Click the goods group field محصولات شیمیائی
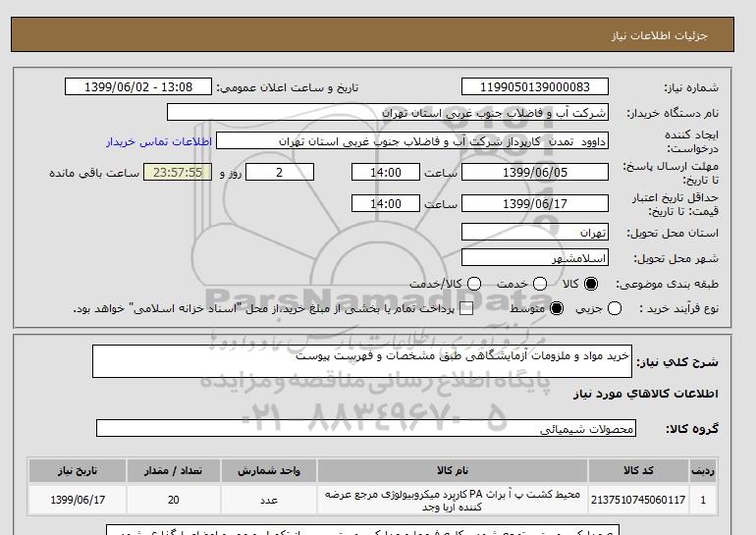Image resolution: width=756 pixels, height=535 pixels. (366, 428)
